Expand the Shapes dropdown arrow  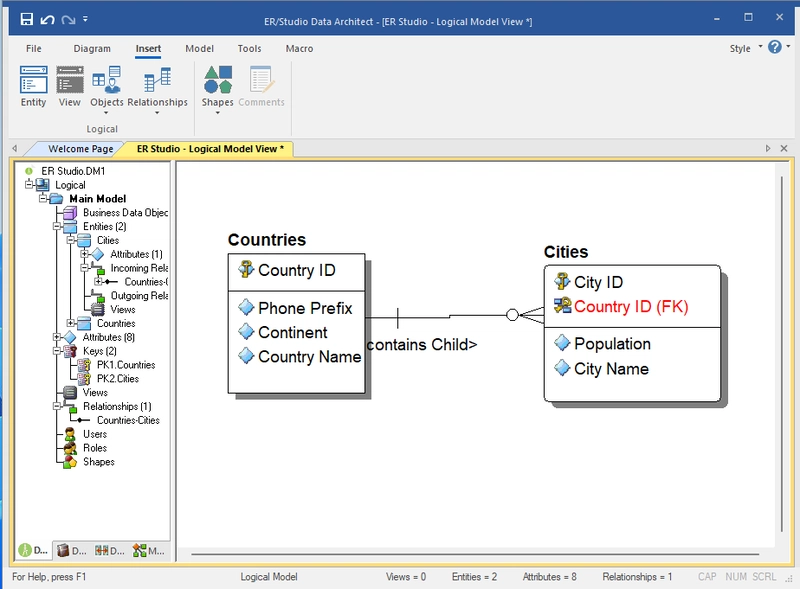[x=217, y=112]
